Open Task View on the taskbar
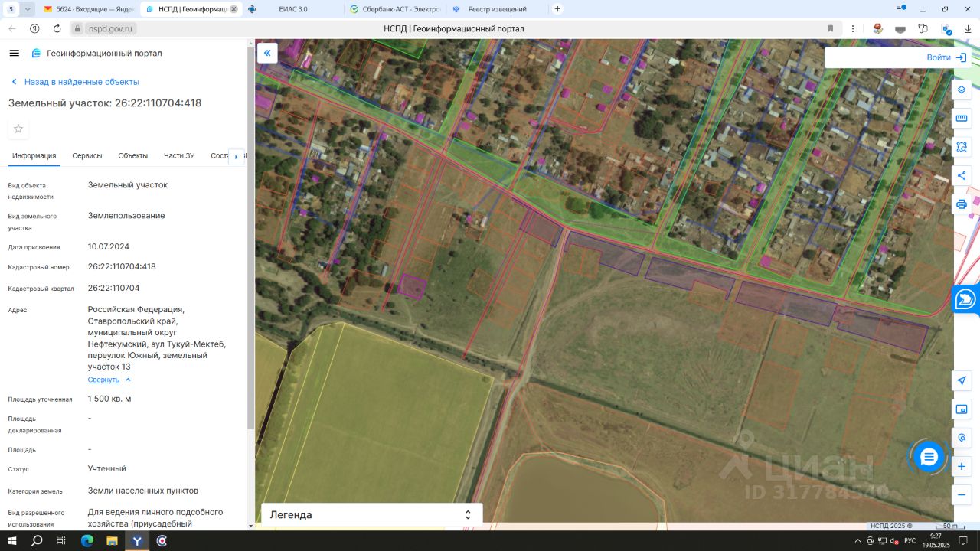This screenshot has width=980, height=551. (61, 541)
